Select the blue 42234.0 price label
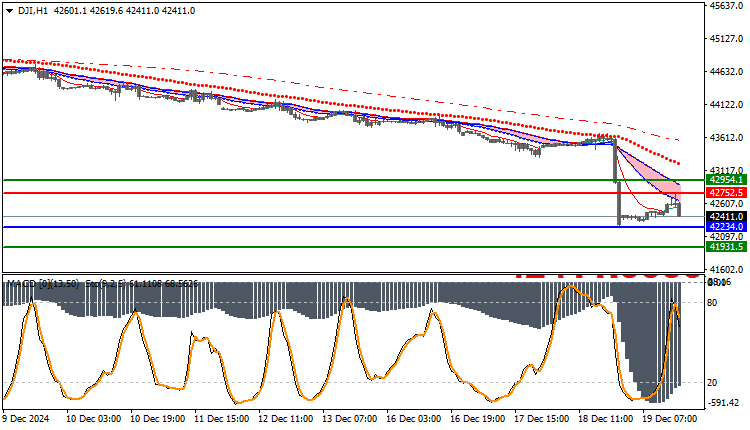Screen dimensions: 750x430 [726, 227]
